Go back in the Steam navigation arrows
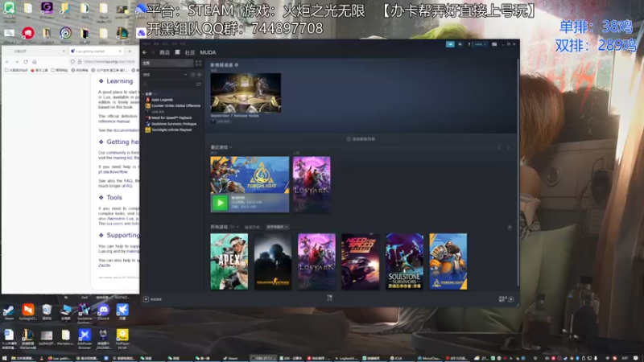644x362 pixels. point(145,52)
